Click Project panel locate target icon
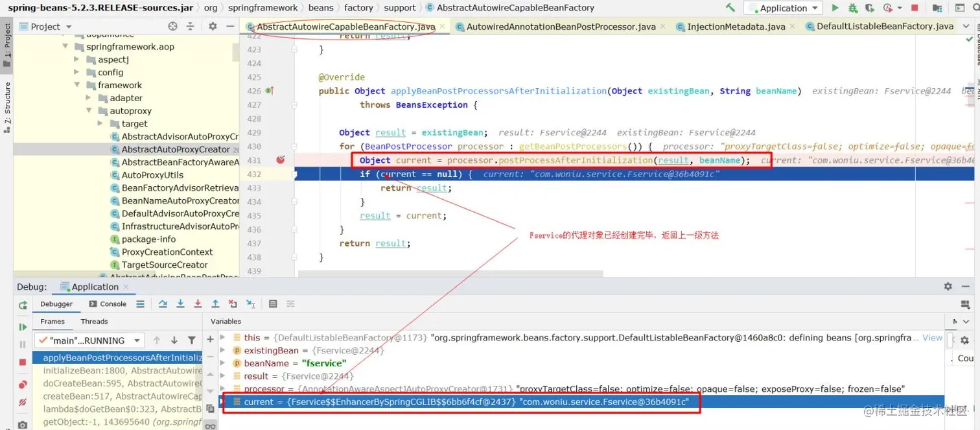This screenshot has height=430, width=980. click(172, 27)
